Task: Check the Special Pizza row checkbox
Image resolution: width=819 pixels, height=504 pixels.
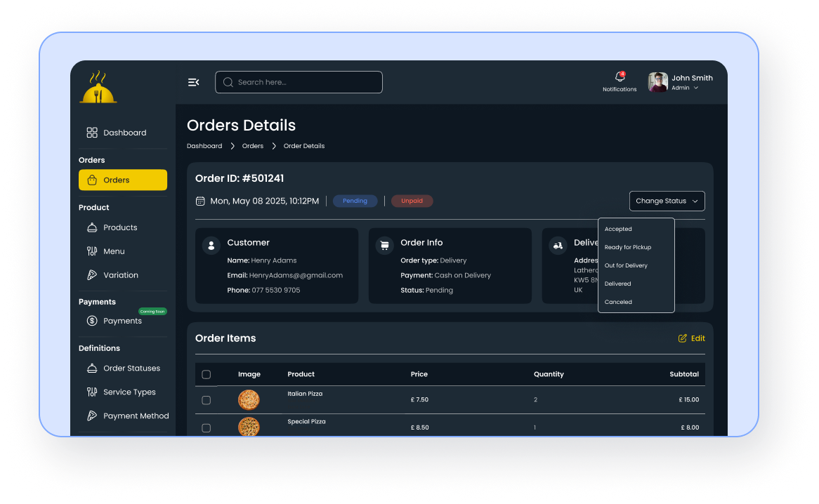Action: coord(206,427)
